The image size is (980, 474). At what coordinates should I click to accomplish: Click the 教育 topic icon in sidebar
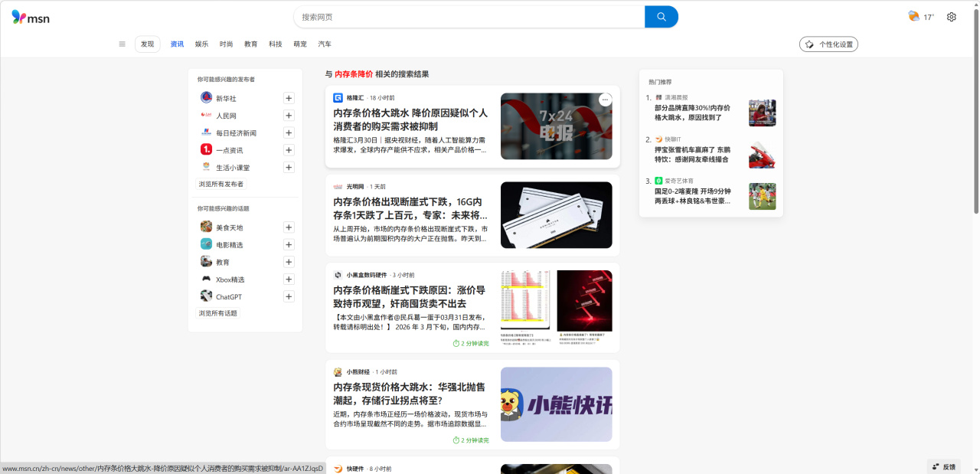pyautogui.click(x=207, y=262)
